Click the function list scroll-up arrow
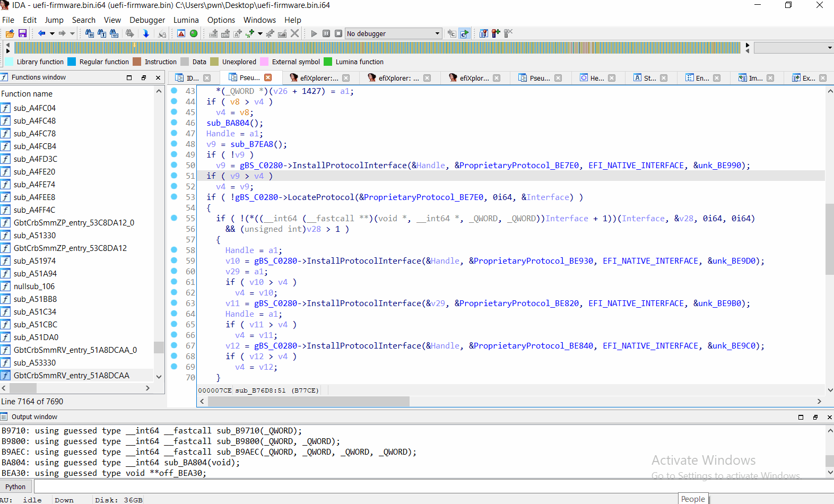 [159, 91]
